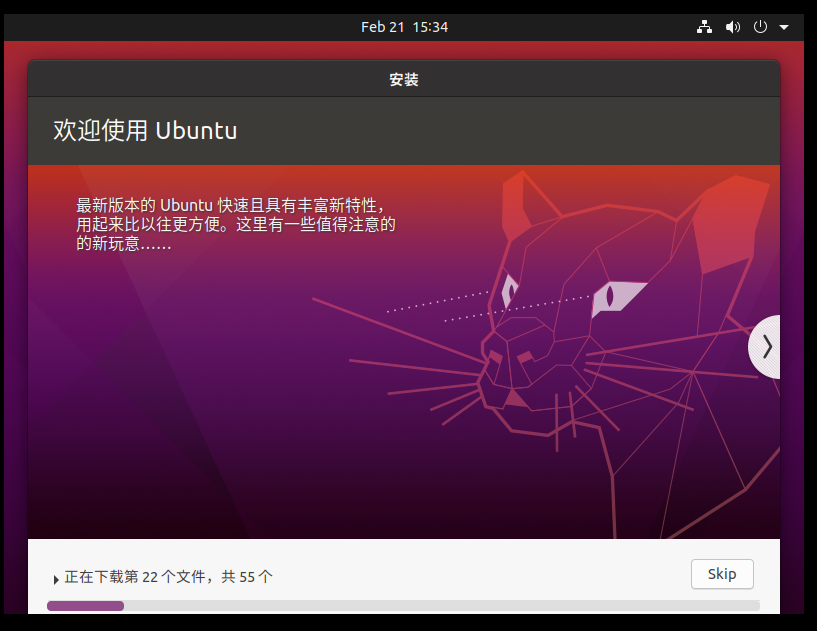Expand the download details triangle
The width and height of the screenshot is (817, 631).
[56, 579]
